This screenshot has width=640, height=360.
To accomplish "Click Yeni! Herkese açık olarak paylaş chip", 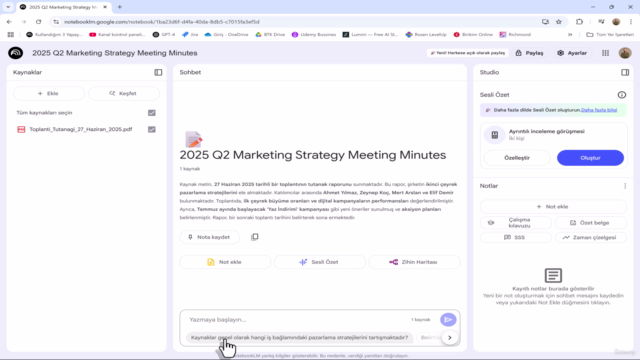I will click(x=467, y=53).
